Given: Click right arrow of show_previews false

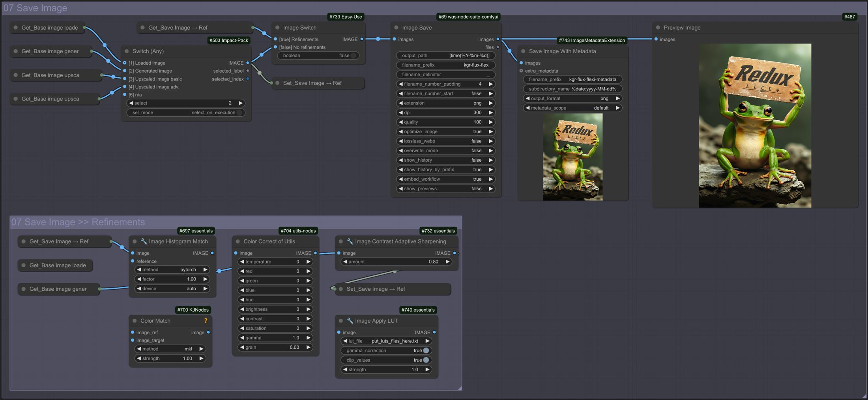Looking at the screenshot, I should click(491, 189).
